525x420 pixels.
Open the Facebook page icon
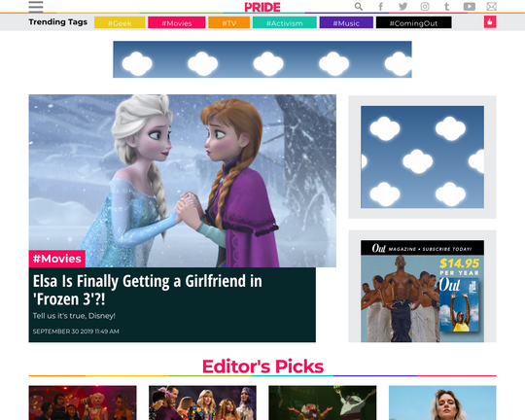point(381,7)
